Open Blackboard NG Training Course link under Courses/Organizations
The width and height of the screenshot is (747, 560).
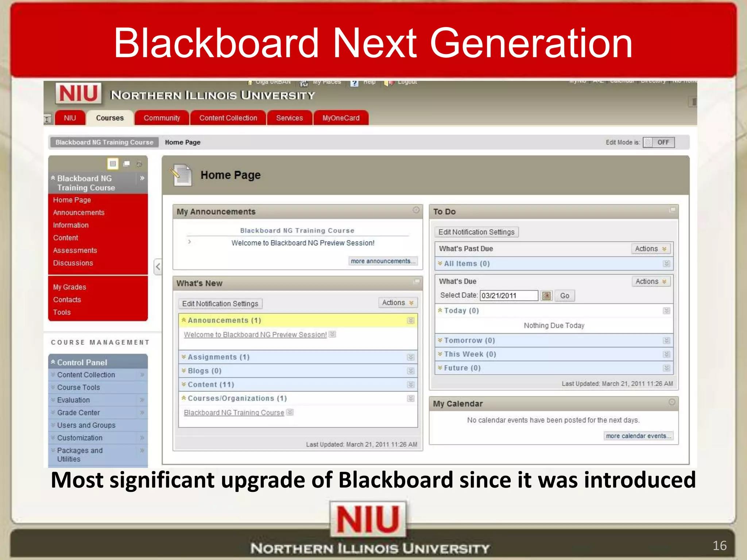click(234, 413)
